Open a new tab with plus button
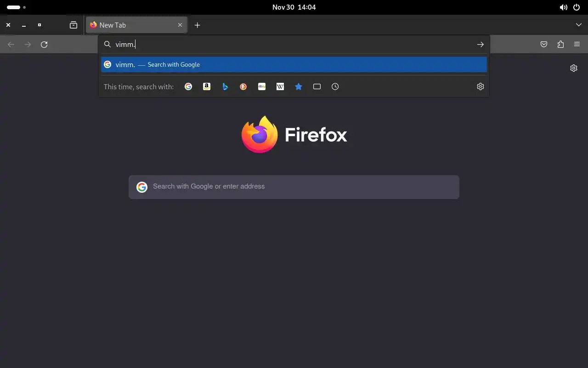Image resolution: width=588 pixels, height=368 pixels. 198,25
